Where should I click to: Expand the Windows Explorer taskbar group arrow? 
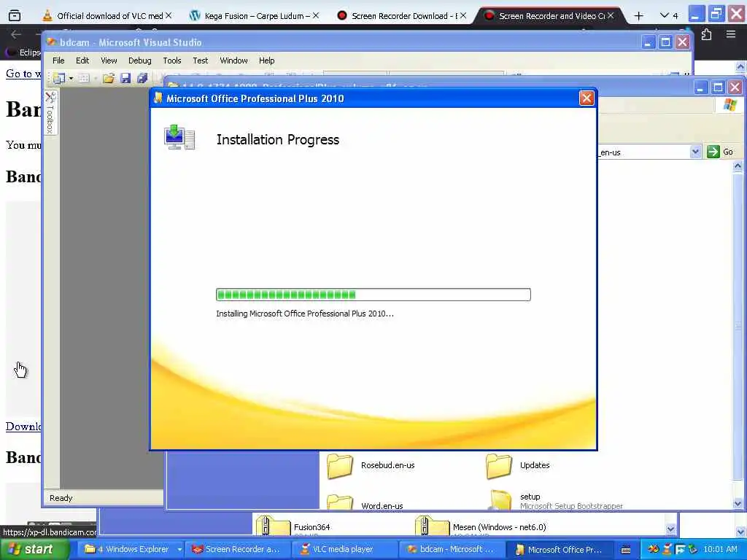pyautogui.click(x=179, y=550)
